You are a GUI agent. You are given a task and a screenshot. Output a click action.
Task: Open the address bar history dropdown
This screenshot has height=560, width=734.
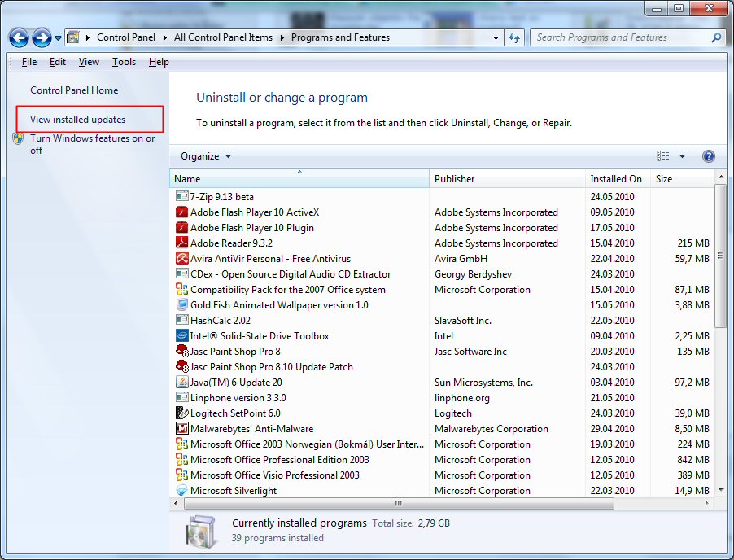(x=496, y=37)
